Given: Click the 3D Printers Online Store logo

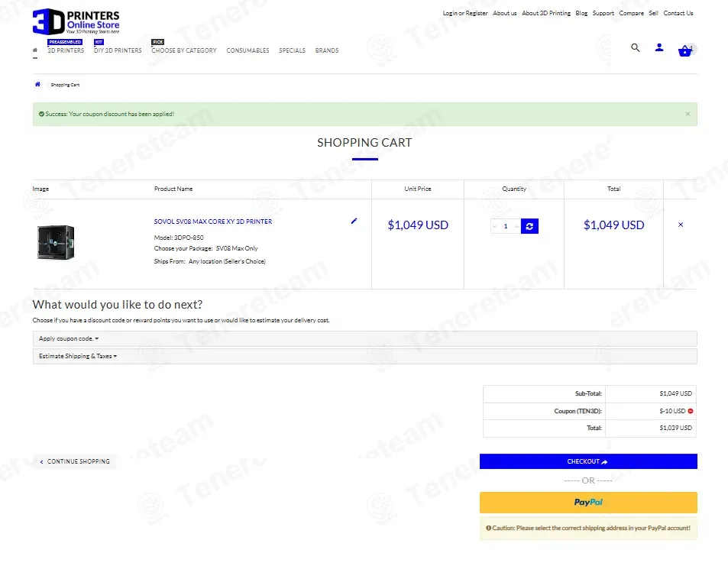Looking at the screenshot, I should tap(76, 21).
